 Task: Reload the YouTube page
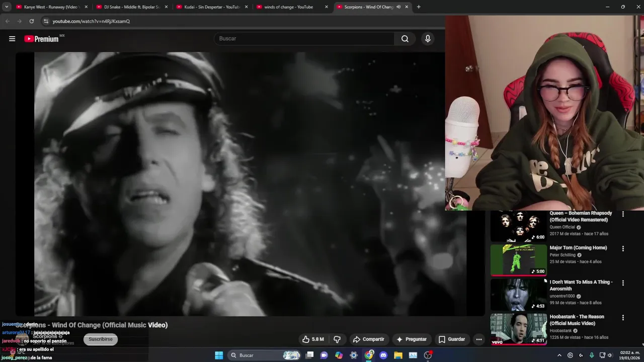(31, 21)
